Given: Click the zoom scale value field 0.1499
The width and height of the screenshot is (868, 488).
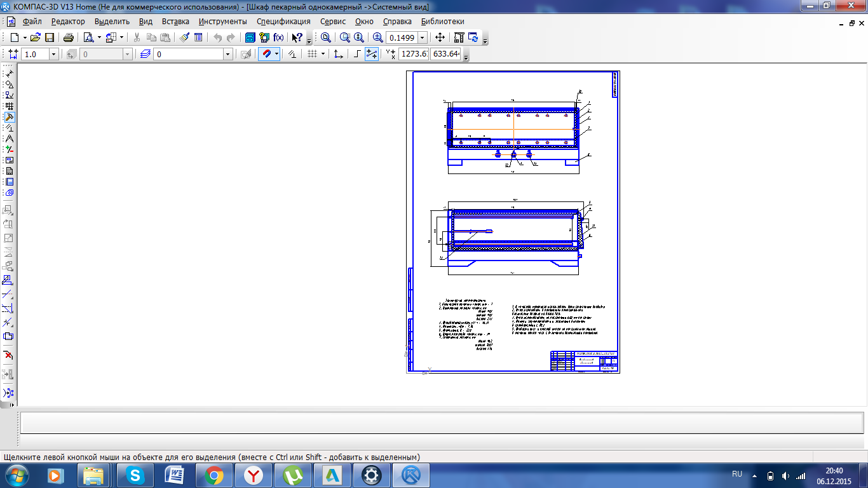Looking at the screenshot, I should [x=402, y=37].
